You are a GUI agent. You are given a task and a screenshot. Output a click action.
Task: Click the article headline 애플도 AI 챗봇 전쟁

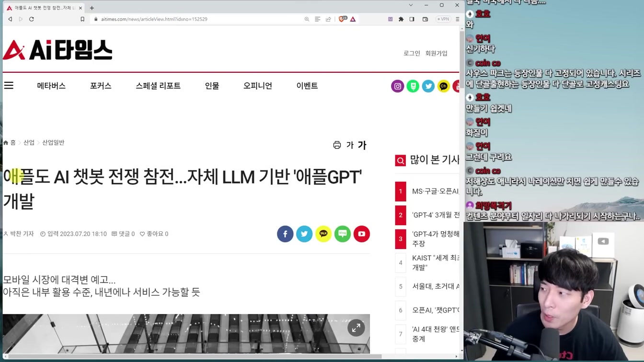tap(183, 189)
